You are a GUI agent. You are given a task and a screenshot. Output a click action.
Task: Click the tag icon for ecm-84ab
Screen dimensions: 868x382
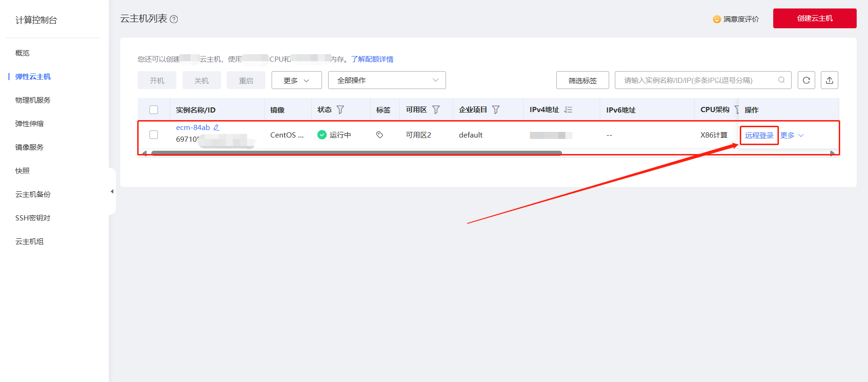pos(380,135)
